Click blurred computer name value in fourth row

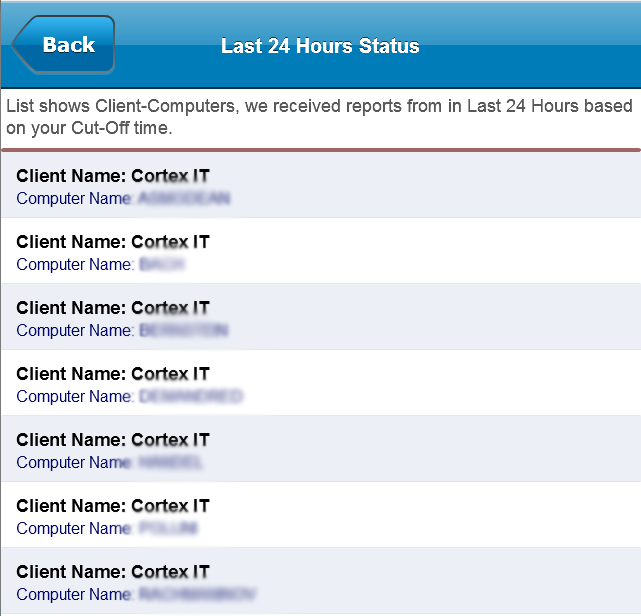(190, 397)
